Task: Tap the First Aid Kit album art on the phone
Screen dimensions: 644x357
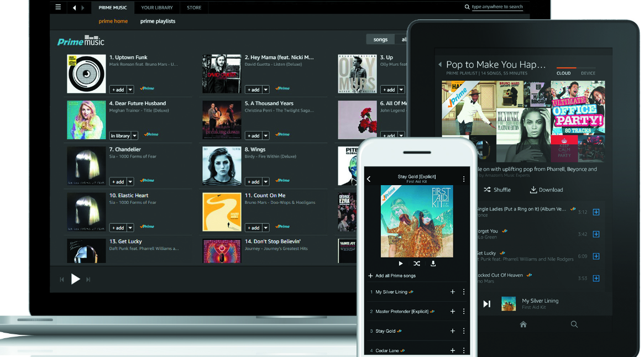Action: [x=417, y=221]
